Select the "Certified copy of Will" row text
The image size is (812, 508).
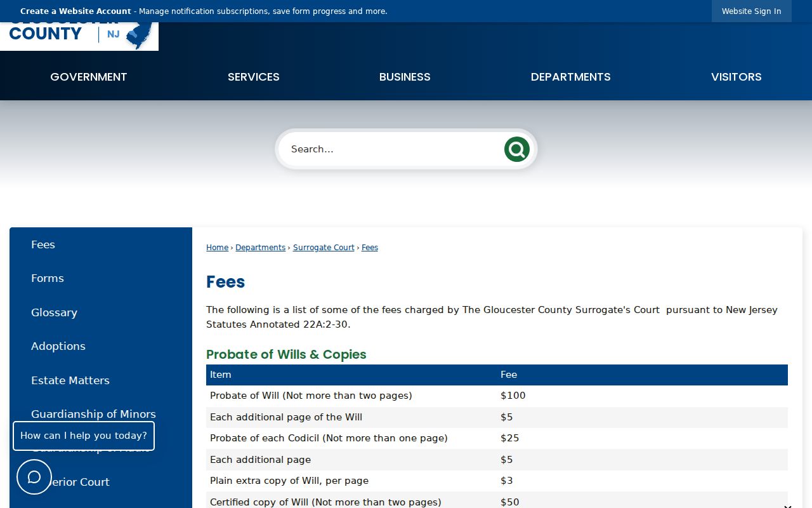pos(325,502)
